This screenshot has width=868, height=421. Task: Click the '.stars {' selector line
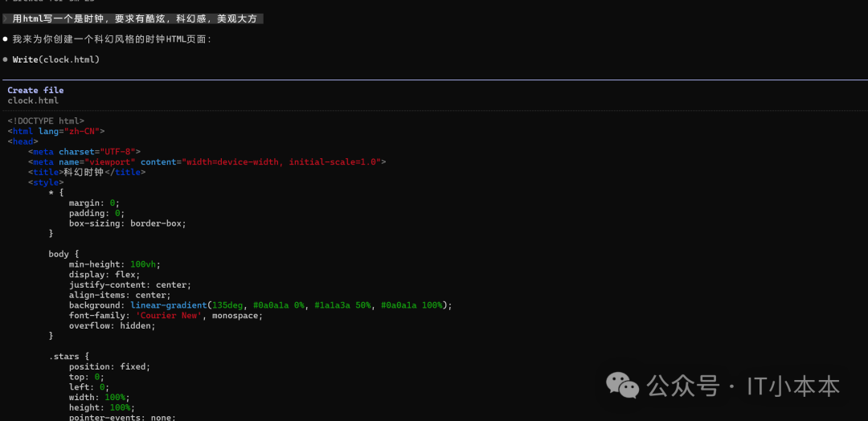coord(68,356)
